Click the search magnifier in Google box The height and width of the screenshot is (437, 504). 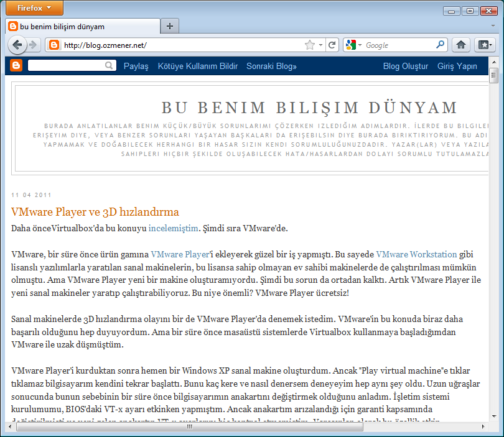coord(440,45)
